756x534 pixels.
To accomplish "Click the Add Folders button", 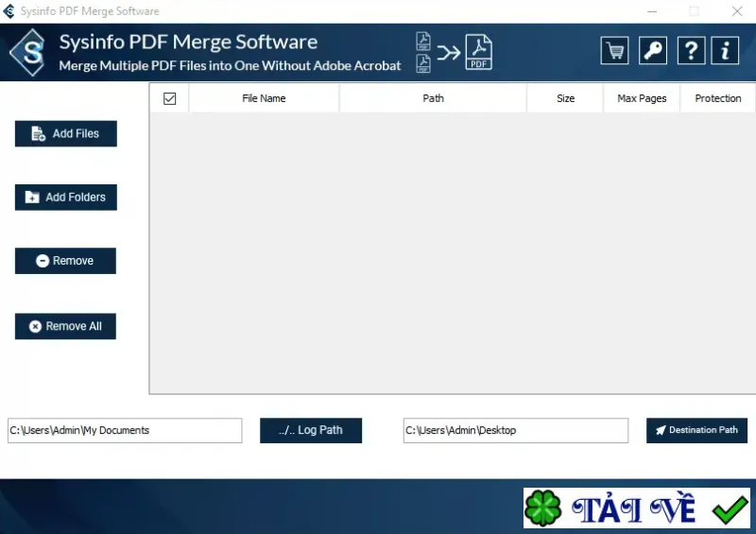I will point(65,198).
